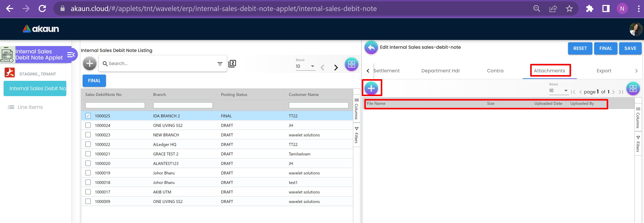Open the listing Rows per page dropdown

click(x=305, y=66)
